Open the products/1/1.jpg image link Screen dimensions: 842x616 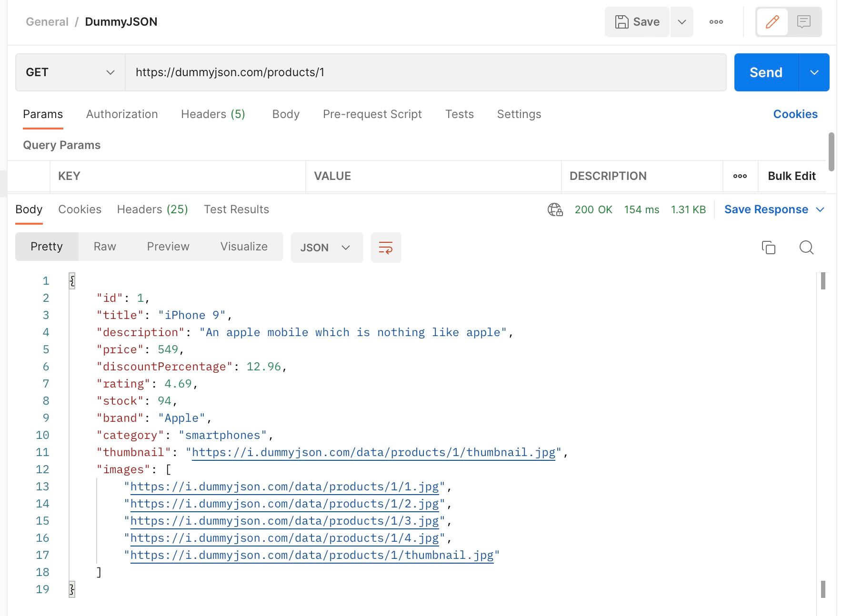[x=284, y=487]
